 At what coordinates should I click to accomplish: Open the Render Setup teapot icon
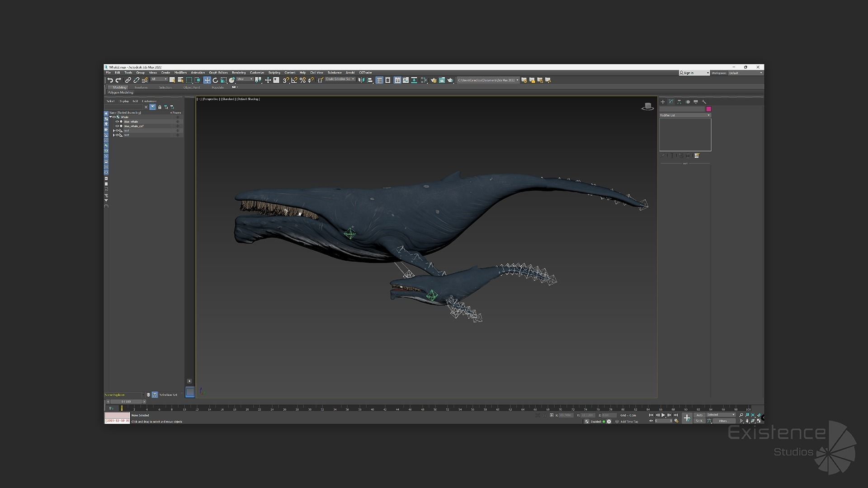(434, 80)
